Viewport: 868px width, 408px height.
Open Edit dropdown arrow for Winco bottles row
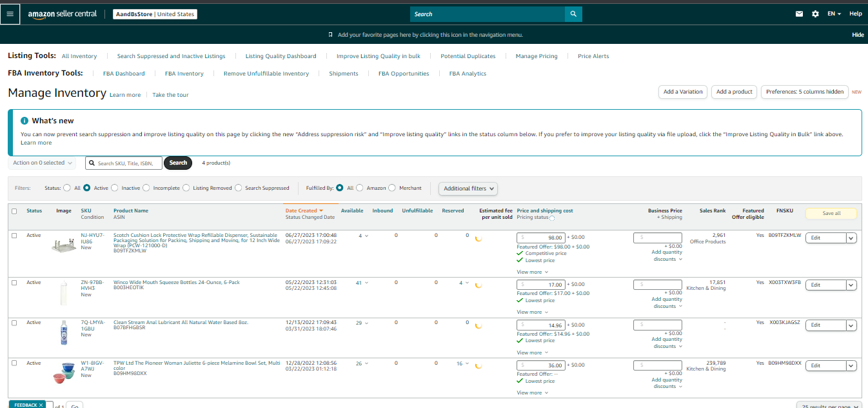click(851, 285)
